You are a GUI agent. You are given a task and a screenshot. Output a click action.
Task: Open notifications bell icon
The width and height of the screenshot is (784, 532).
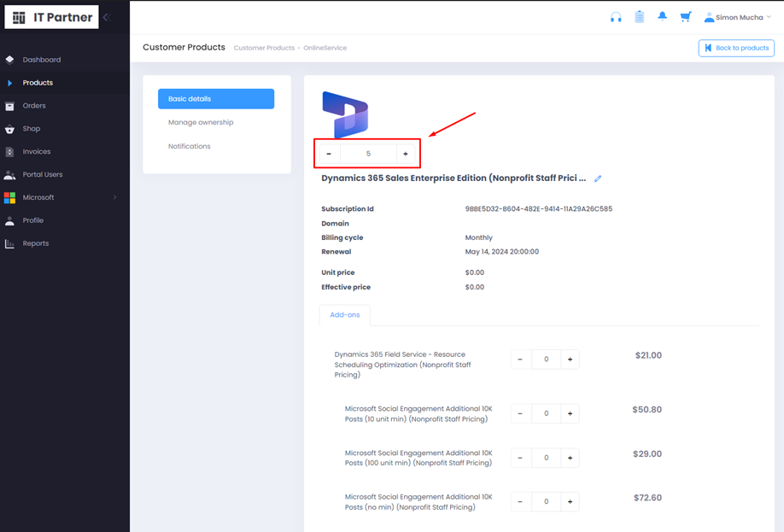663,16
